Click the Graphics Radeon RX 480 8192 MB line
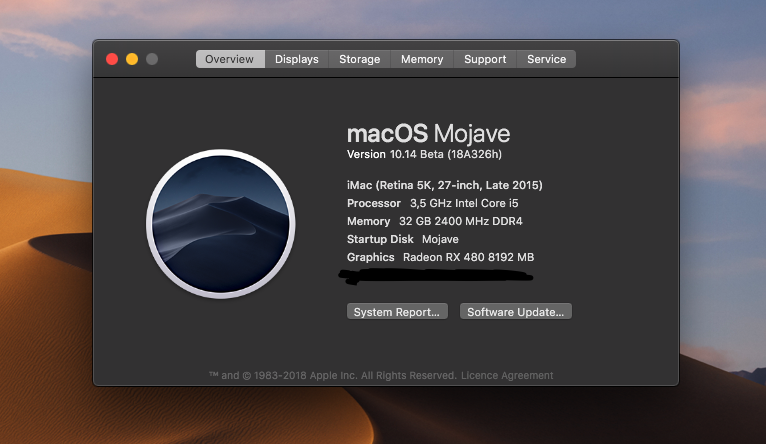The image size is (766, 444). tap(440, 257)
